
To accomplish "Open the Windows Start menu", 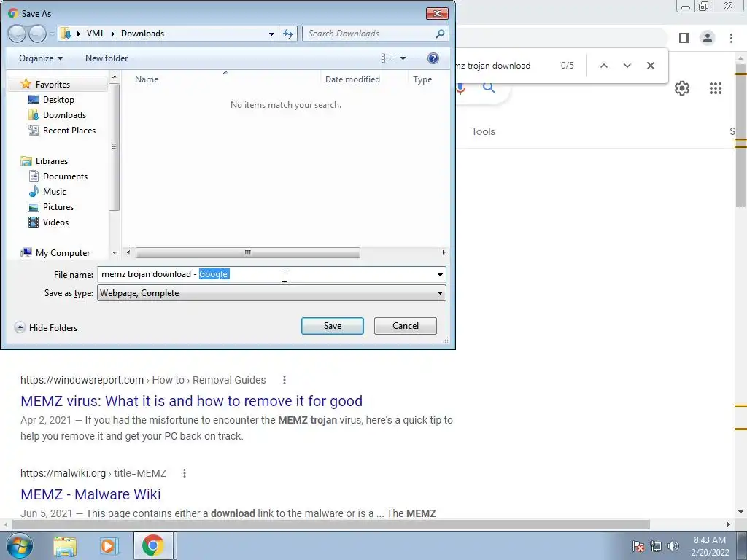I will click(x=19, y=545).
